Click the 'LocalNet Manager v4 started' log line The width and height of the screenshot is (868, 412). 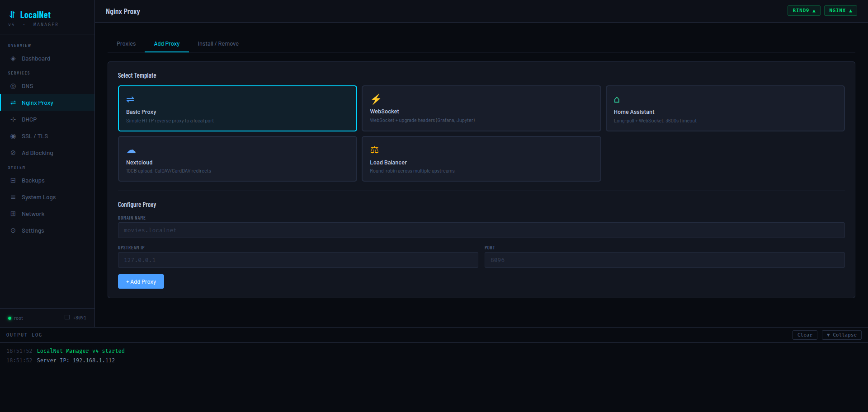click(x=80, y=351)
